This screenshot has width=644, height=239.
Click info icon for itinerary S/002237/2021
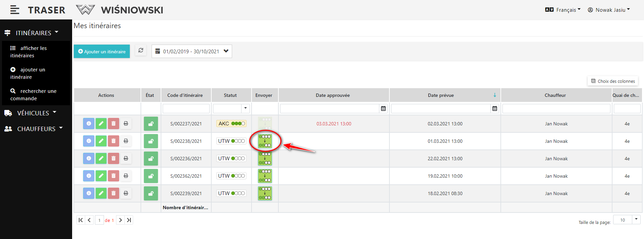[89, 124]
